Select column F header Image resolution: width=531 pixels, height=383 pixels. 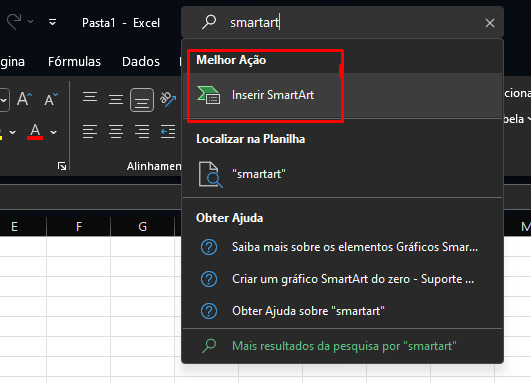(79, 226)
